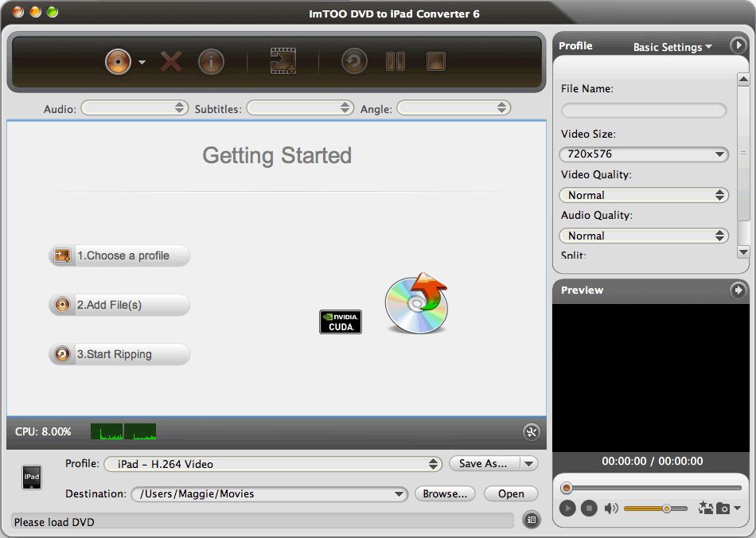This screenshot has width=756, height=538.
Task: Click the 3.Start Ripping button
Action: tap(119, 354)
